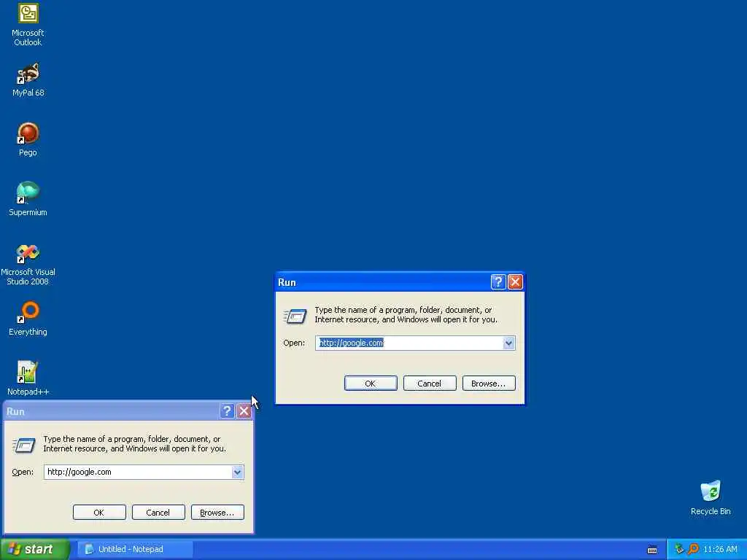
Task: Click Browse... in the active Run dialog
Action: tap(489, 384)
